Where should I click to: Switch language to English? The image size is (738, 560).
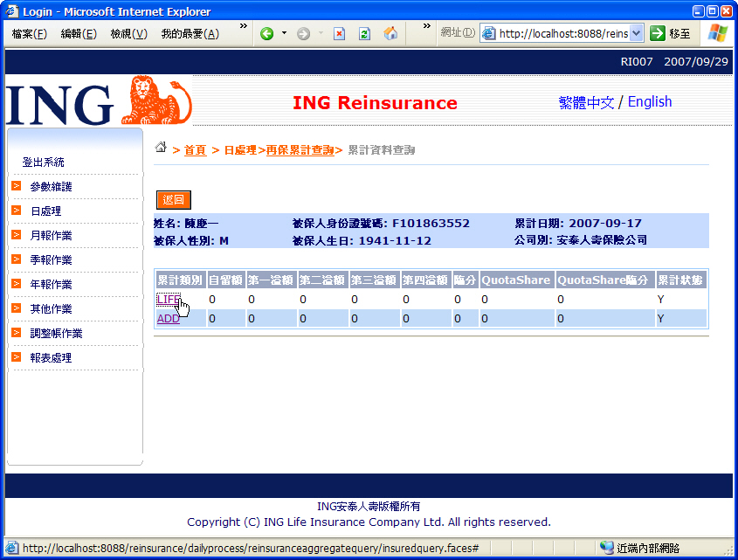[650, 101]
